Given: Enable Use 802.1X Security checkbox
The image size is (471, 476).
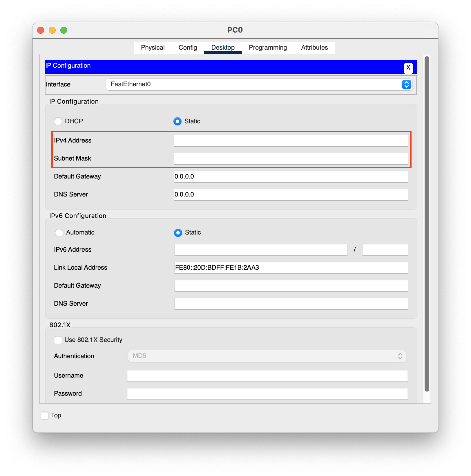Looking at the screenshot, I should tap(58, 340).
